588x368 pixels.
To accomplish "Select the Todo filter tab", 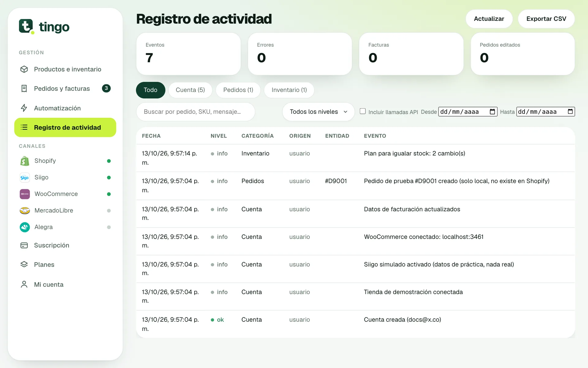I will click(x=150, y=90).
